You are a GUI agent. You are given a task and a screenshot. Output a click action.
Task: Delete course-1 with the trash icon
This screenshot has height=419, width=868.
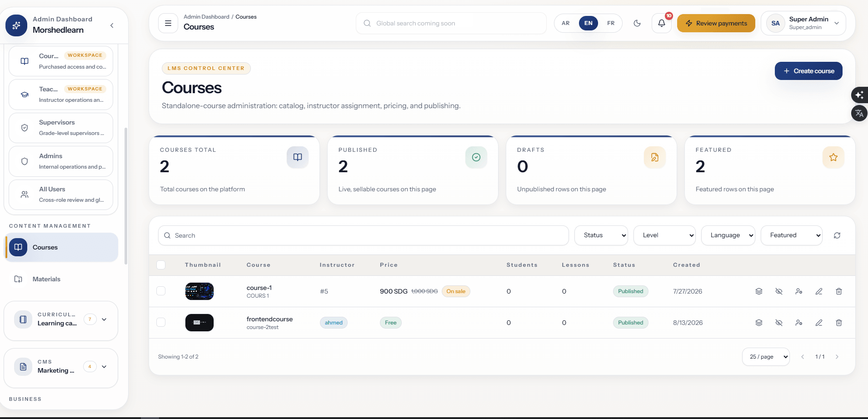click(839, 291)
